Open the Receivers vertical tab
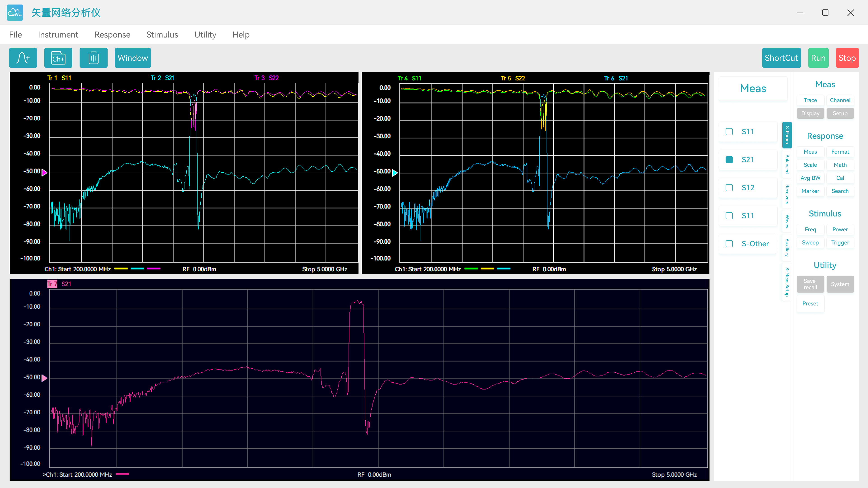This screenshot has height=488, width=868. [x=787, y=194]
